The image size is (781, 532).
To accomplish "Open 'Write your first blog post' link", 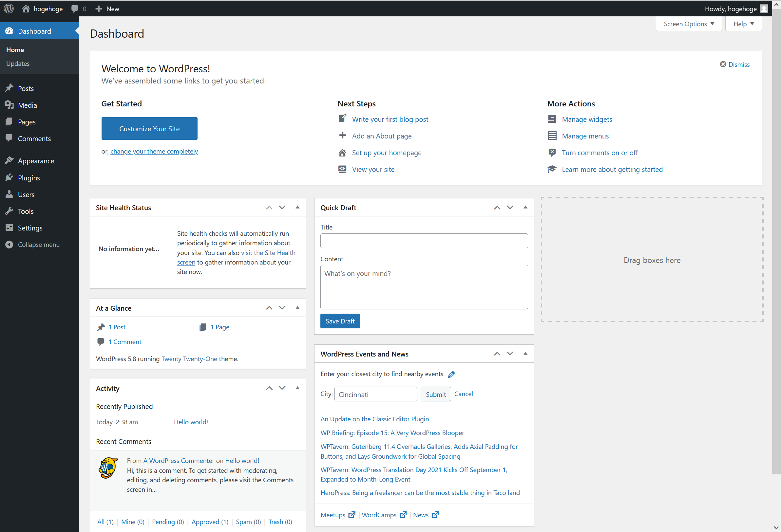I will tap(390, 119).
